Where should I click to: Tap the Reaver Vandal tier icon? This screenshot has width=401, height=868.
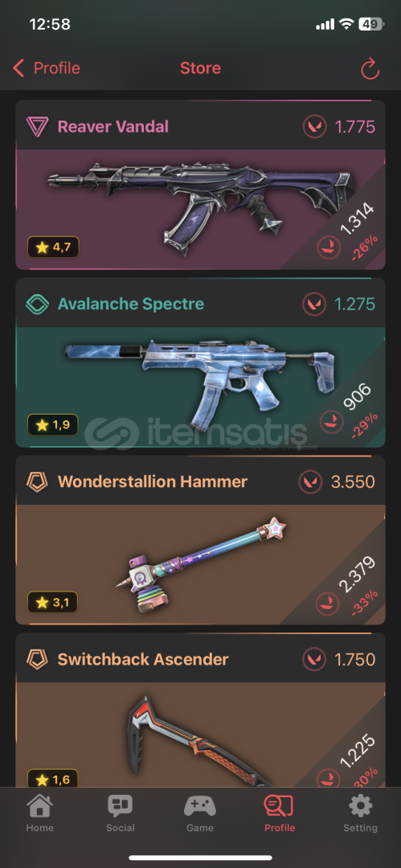tap(37, 127)
